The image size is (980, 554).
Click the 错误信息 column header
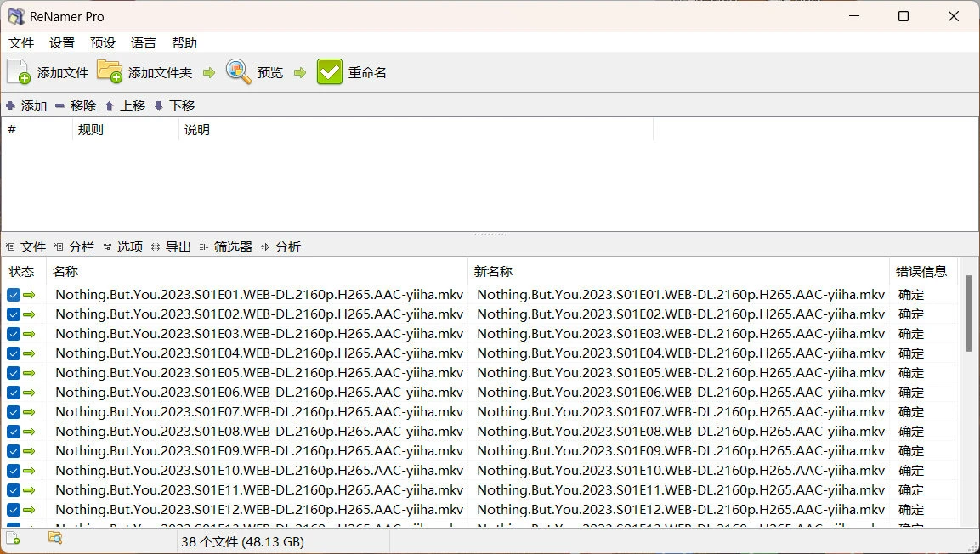[x=923, y=271]
